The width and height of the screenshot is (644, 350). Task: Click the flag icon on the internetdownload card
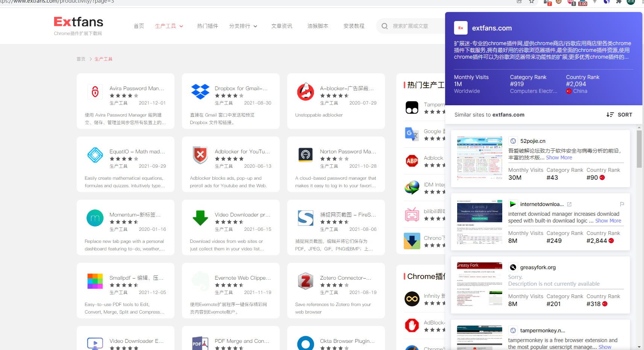pos(622,204)
